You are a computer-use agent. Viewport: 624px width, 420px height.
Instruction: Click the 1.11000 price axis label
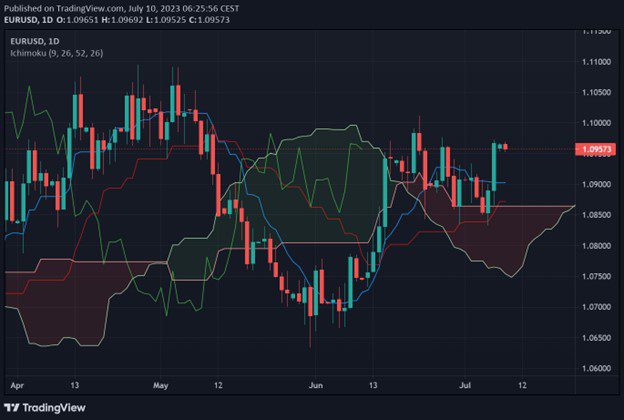[596, 62]
